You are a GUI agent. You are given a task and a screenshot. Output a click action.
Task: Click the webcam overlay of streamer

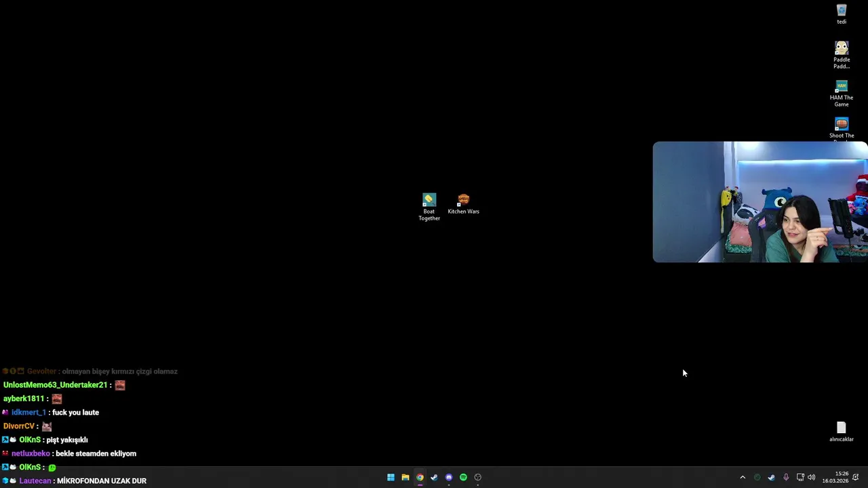pos(760,202)
